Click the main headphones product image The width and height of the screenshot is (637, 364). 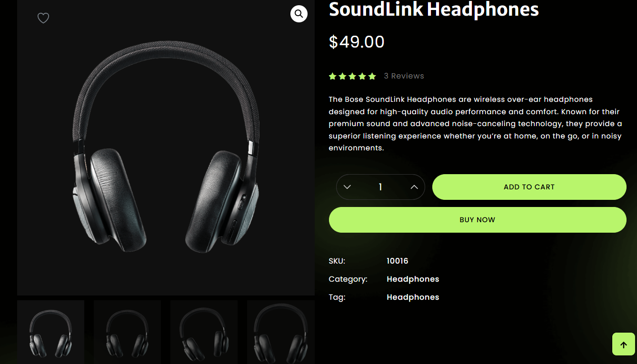pos(166,148)
